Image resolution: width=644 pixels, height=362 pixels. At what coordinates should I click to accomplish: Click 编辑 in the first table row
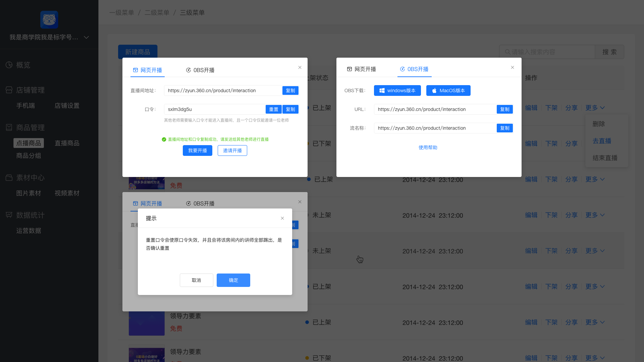(x=531, y=108)
